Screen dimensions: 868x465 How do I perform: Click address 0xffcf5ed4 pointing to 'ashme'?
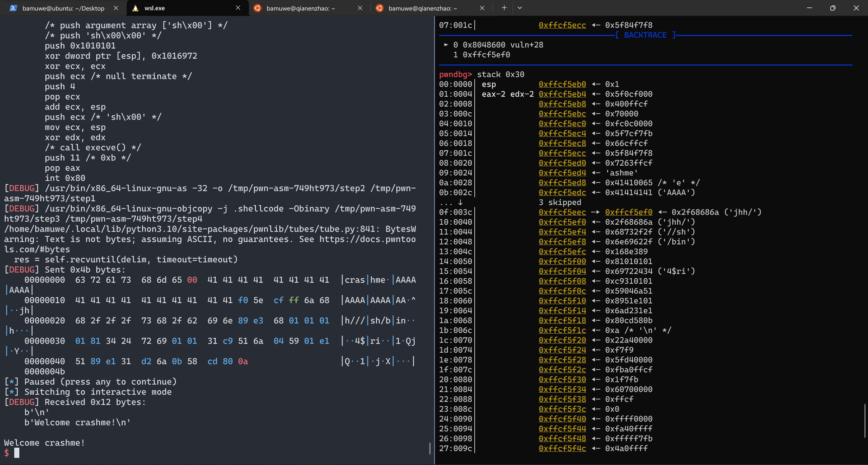[562, 173]
